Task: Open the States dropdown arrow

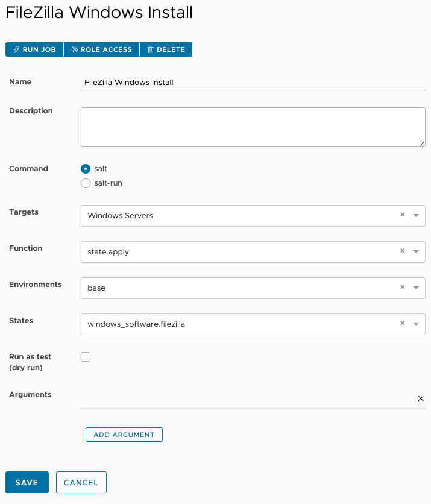Action: tap(416, 324)
